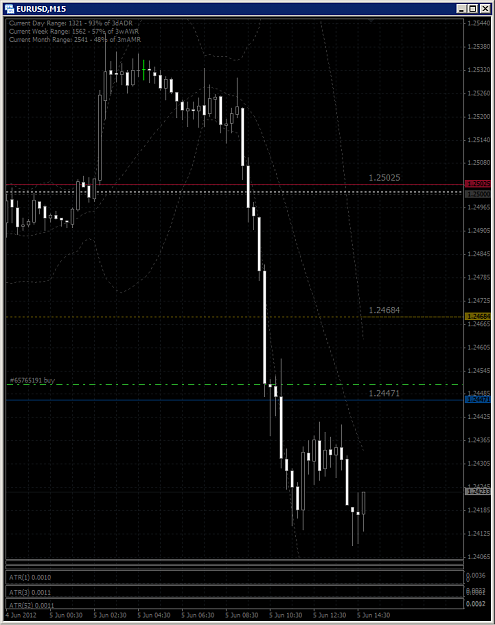Select the ATR(3) 0.0011 indicator label
The image size is (495, 625).
click(30, 593)
